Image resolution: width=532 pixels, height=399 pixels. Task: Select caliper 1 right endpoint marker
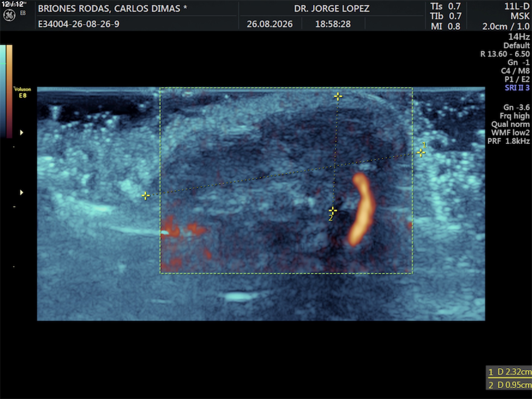[421, 153]
